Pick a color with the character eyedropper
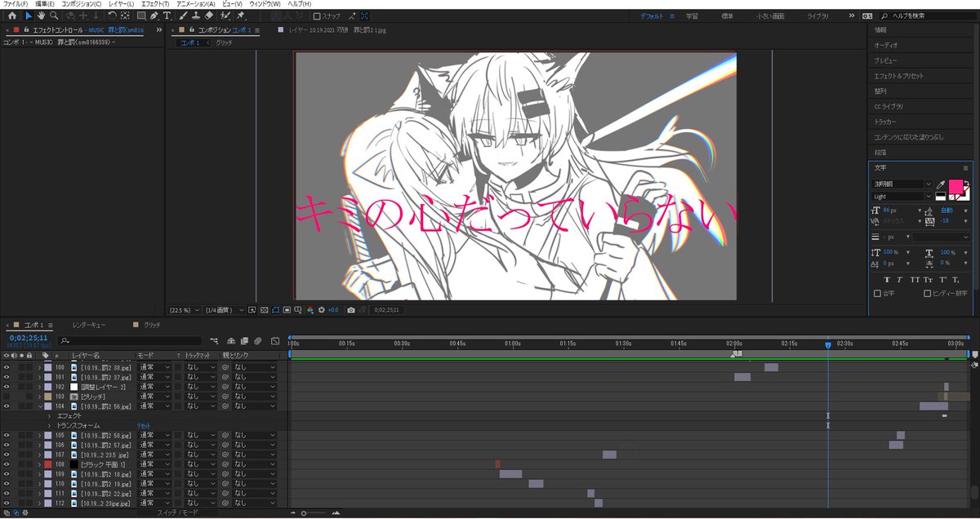The image size is (980, 519). pos(940,184)
